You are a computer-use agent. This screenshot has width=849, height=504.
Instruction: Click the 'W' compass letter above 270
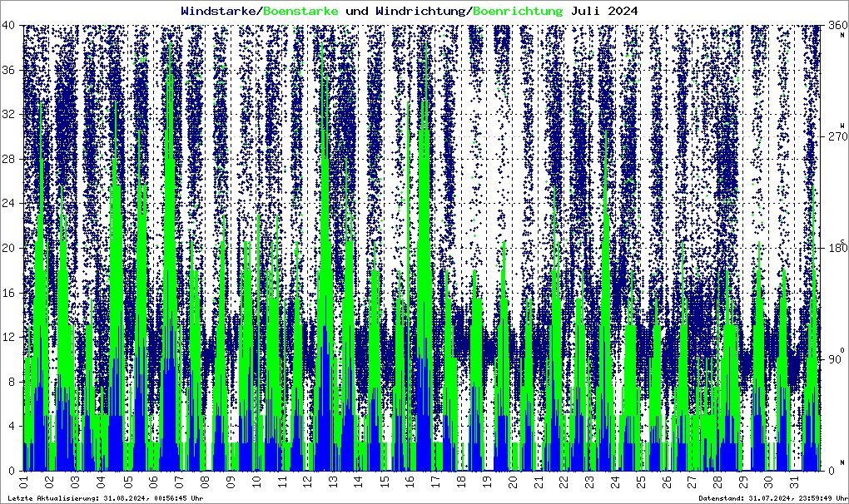[842, 125]
